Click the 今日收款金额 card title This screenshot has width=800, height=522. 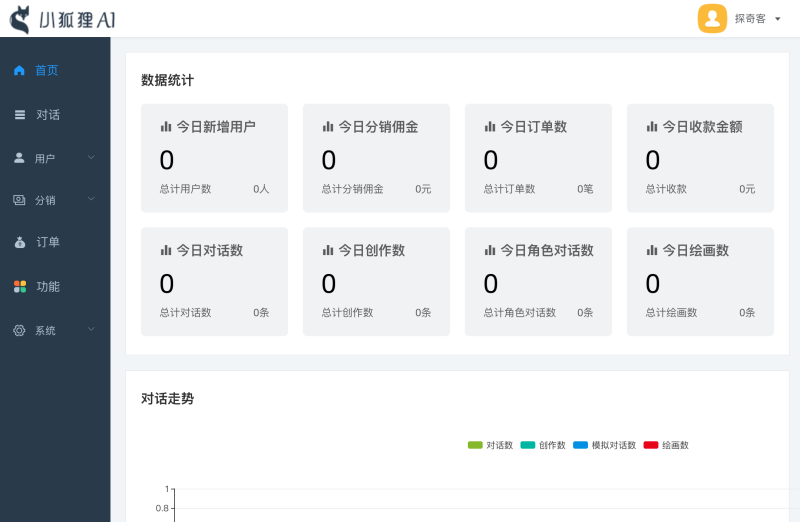[x=702, y=127]
